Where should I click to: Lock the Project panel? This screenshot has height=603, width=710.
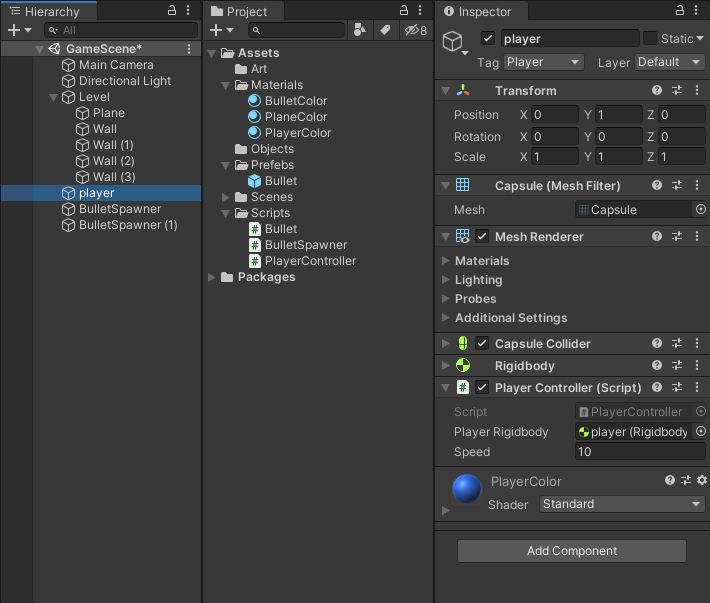click(403, 10)
